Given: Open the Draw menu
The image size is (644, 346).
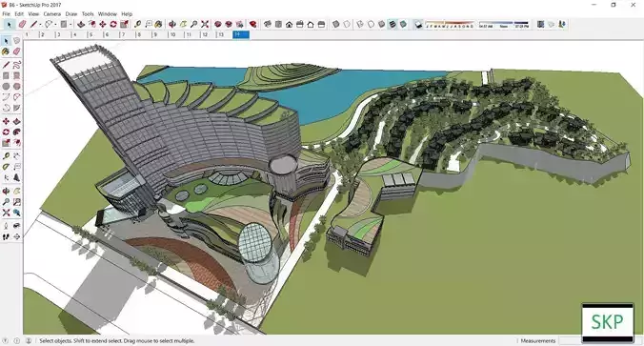Looking at the screenshot, I should [x=71, y=13].
